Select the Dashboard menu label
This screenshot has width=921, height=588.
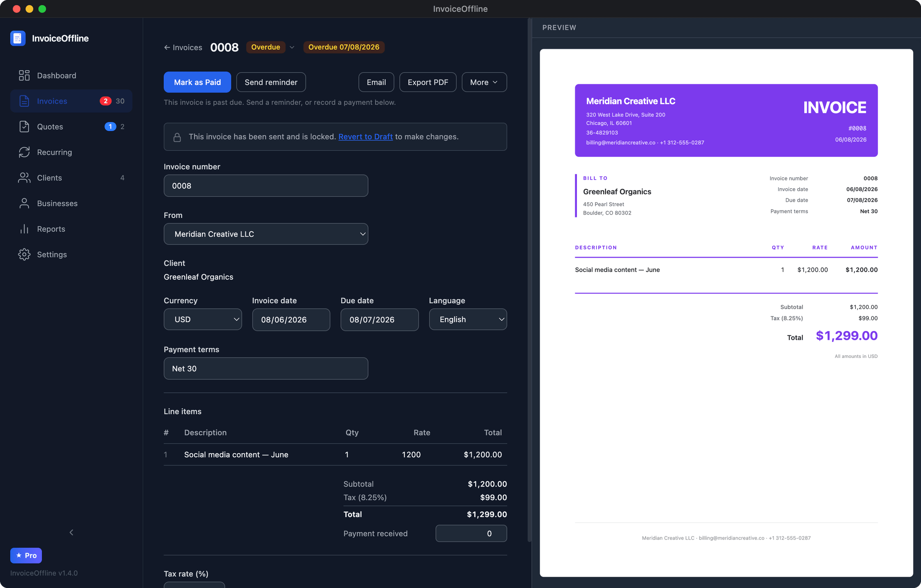coord(56,76)
